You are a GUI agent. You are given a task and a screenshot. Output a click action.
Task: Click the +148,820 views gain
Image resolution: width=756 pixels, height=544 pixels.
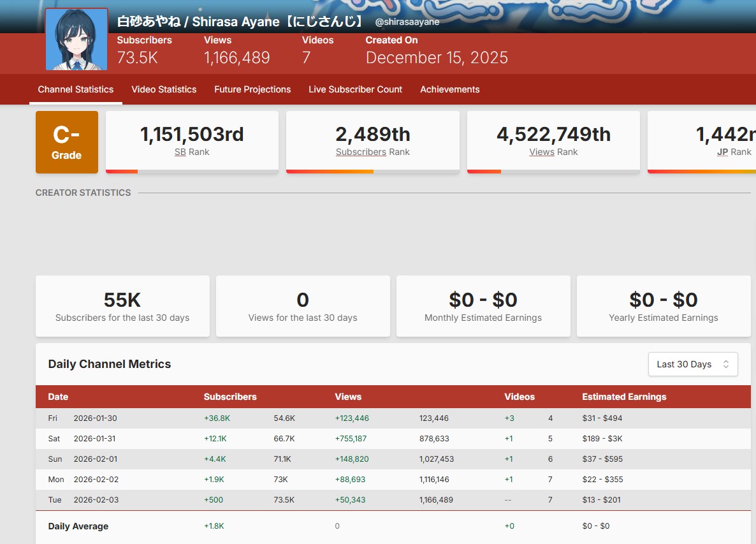click(352, 459)
